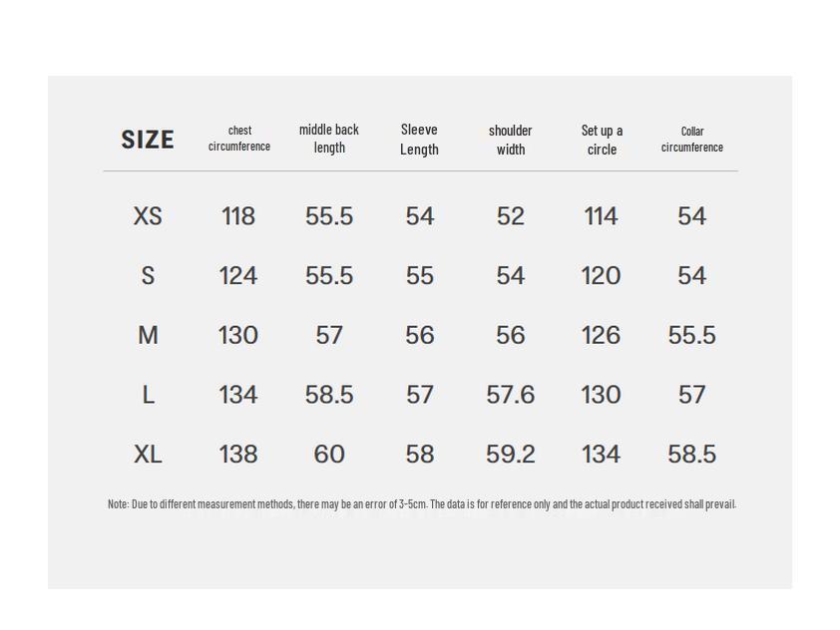Click the L size row label
840x630 pixels.
tap(148, 396)
